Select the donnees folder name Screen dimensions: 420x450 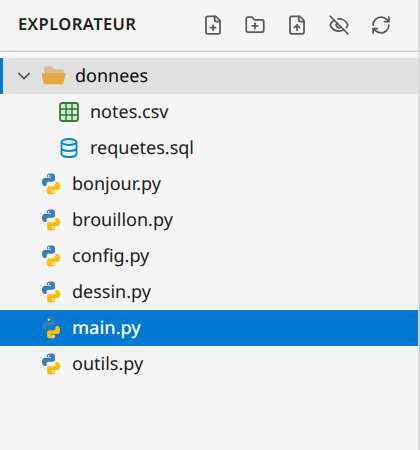point(111,76)
